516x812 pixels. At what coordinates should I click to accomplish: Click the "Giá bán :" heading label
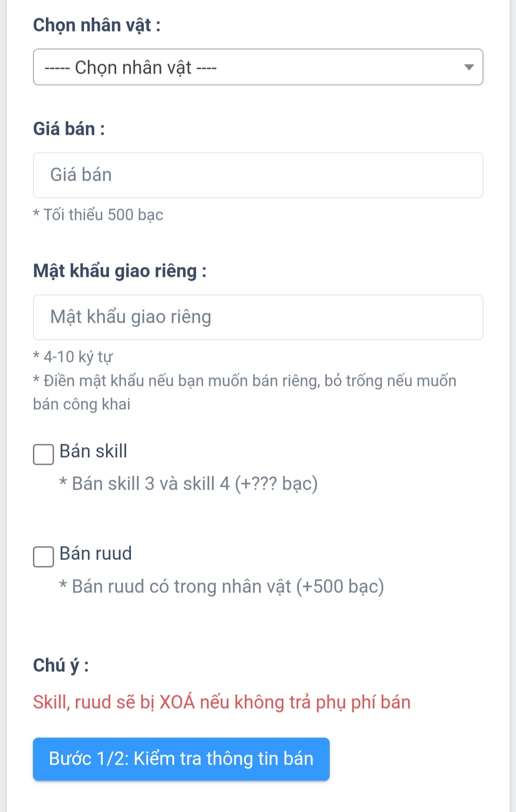[69, 129]
